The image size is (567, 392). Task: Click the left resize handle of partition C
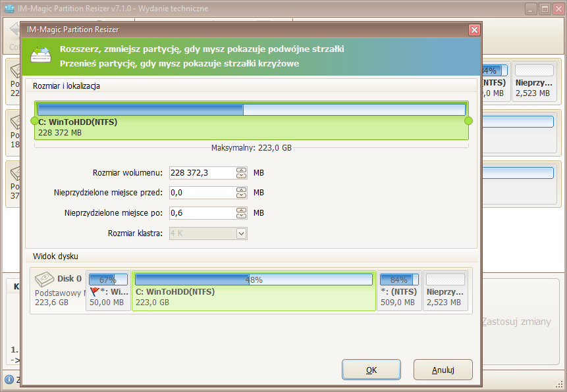[x=34, y=120]
